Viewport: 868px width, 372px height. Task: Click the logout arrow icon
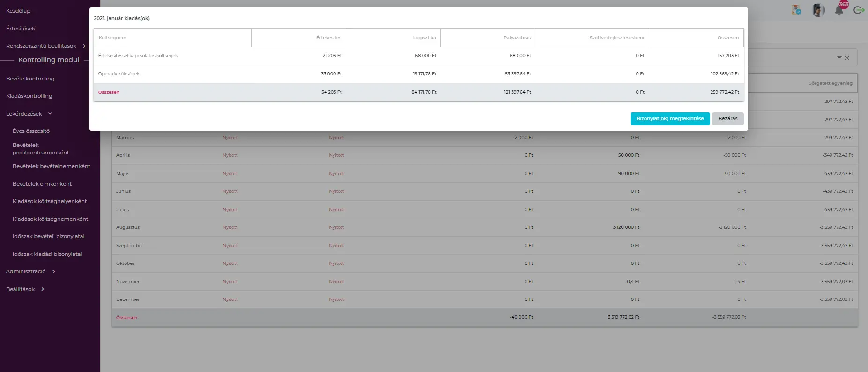point(859,10)
